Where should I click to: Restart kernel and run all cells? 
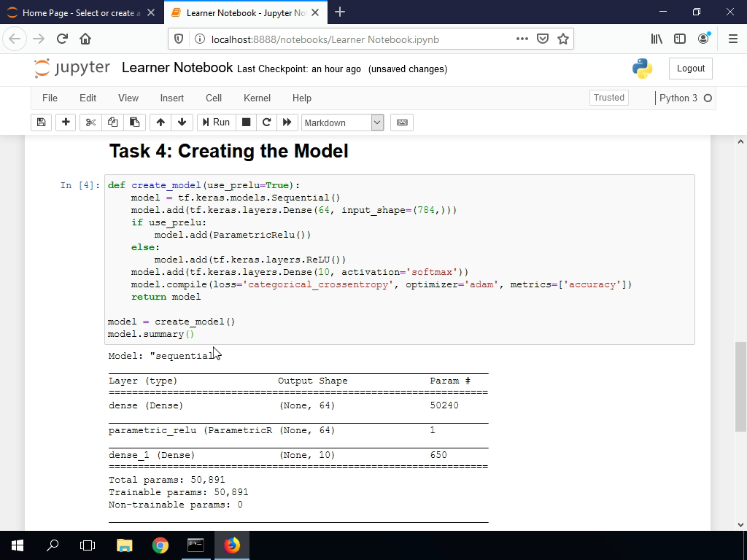pyautogui.click(x=287, y=122)
